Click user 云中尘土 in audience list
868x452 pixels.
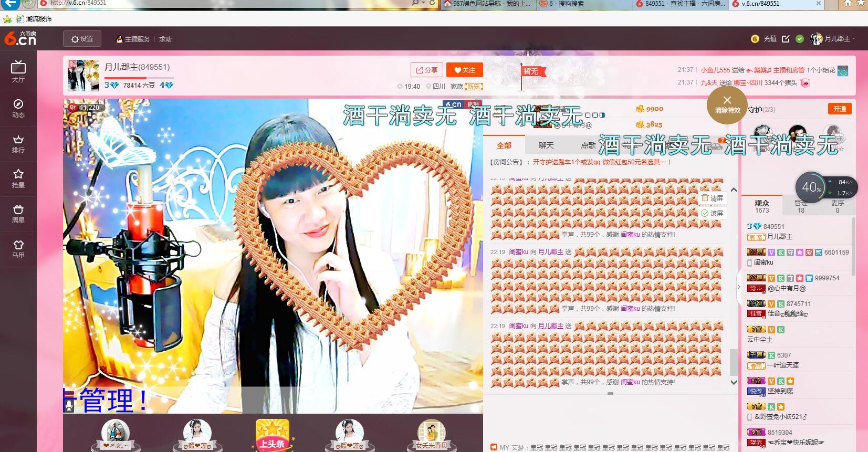click(760, 340)
